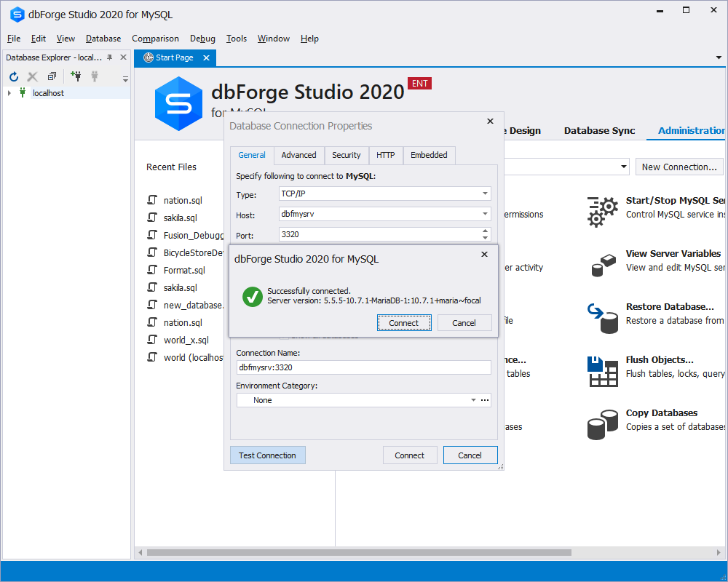
Task: Open the Debug menu
Action: pyautogui.click(x=202, y=39)
